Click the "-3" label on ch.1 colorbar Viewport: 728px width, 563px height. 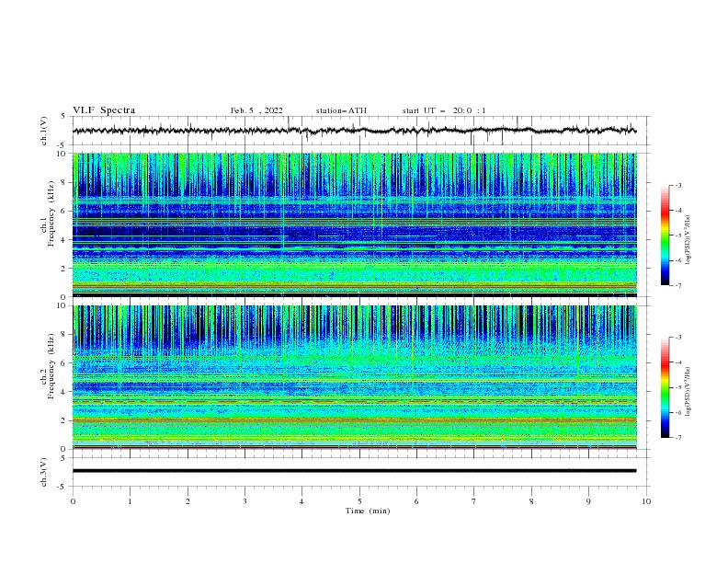pos(677,185)
